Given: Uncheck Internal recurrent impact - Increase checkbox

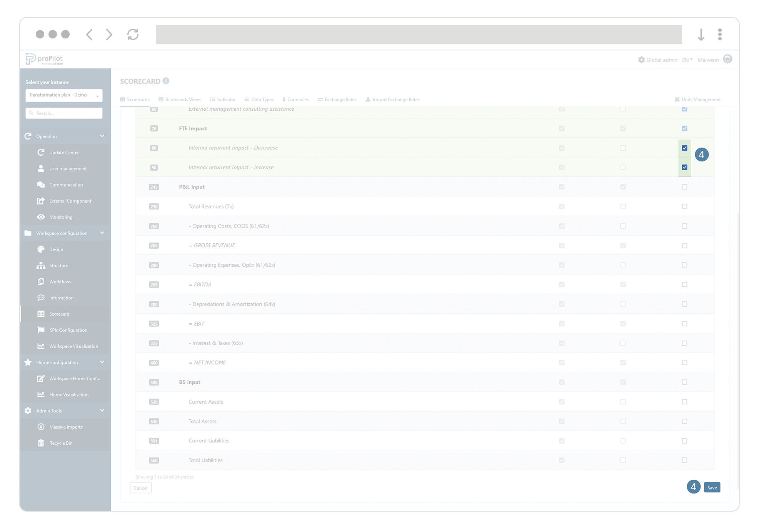Looking at the screenshot, I should point(684,167).
